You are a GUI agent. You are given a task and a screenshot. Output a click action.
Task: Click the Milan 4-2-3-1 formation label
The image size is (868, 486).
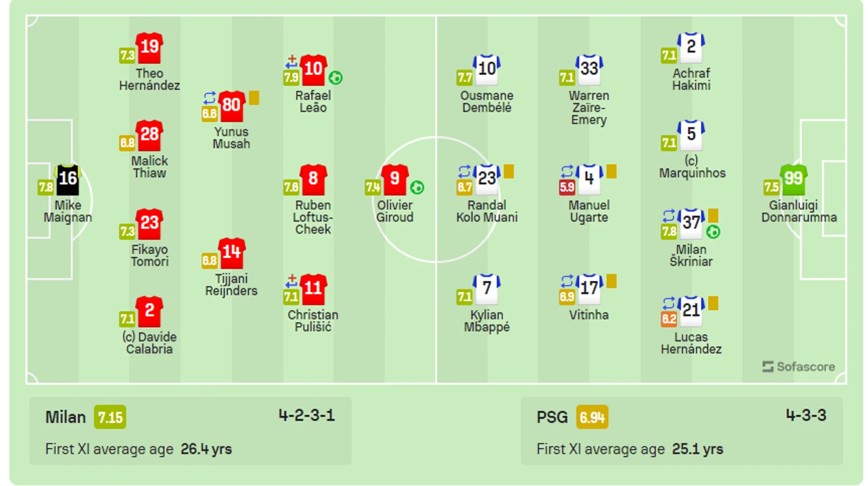(x=307, y=415)
